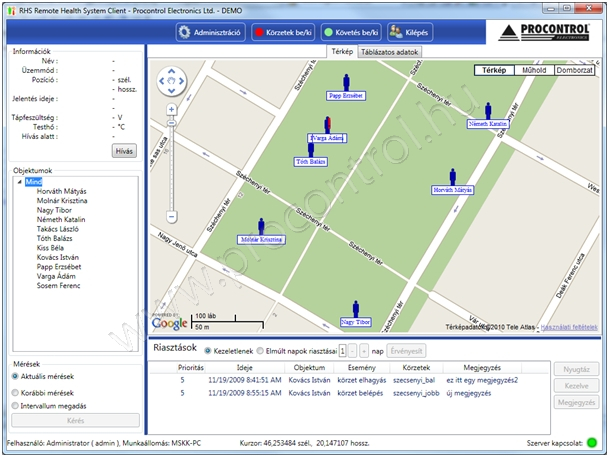Select Tóth Balázs in tree
The width and height of the screenshot is (609, 457).
point(54,238)
